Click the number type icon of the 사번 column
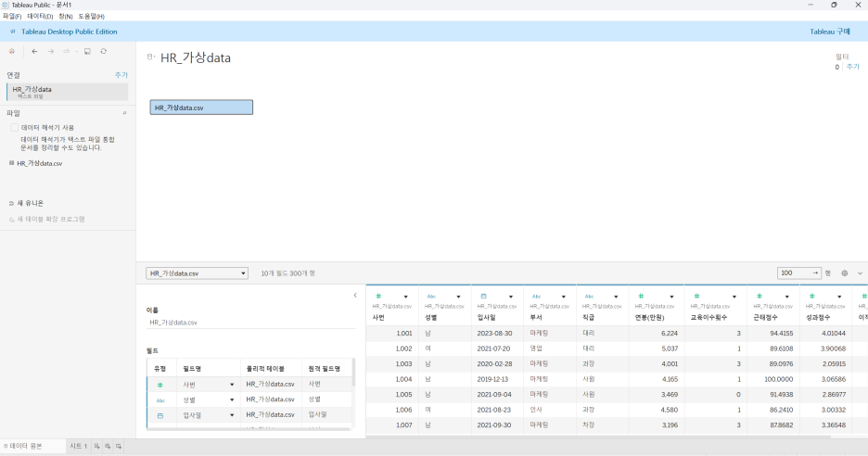This screenshot has height=456, width=868. coord(378,296)
